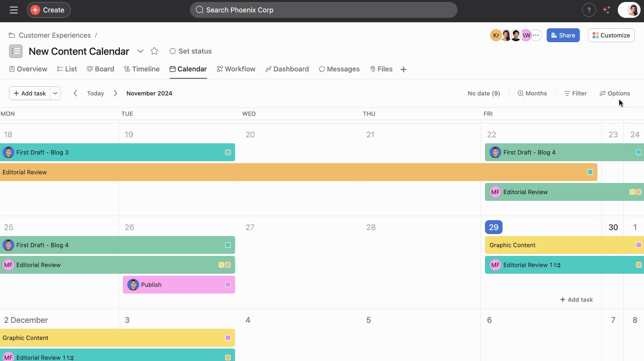
Task: Expand the Add task dropdown arrow
Action: pos(55,93)
